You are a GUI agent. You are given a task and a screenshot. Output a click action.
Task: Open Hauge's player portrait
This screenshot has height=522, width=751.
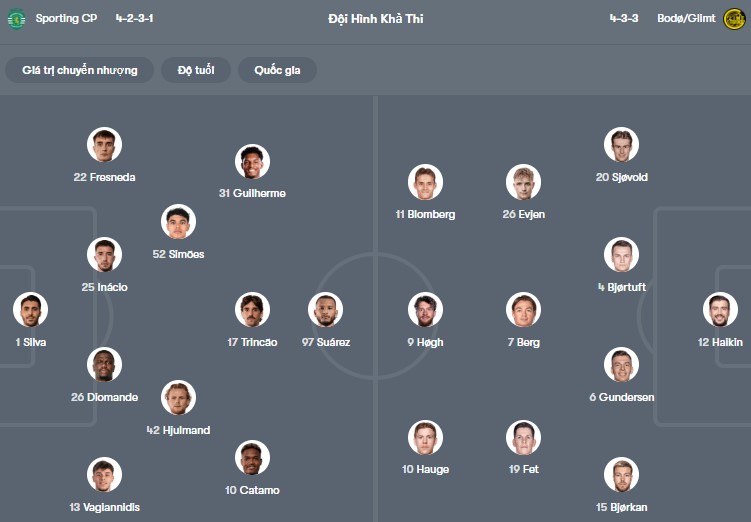pyautogui.click(x=426, y=437)
